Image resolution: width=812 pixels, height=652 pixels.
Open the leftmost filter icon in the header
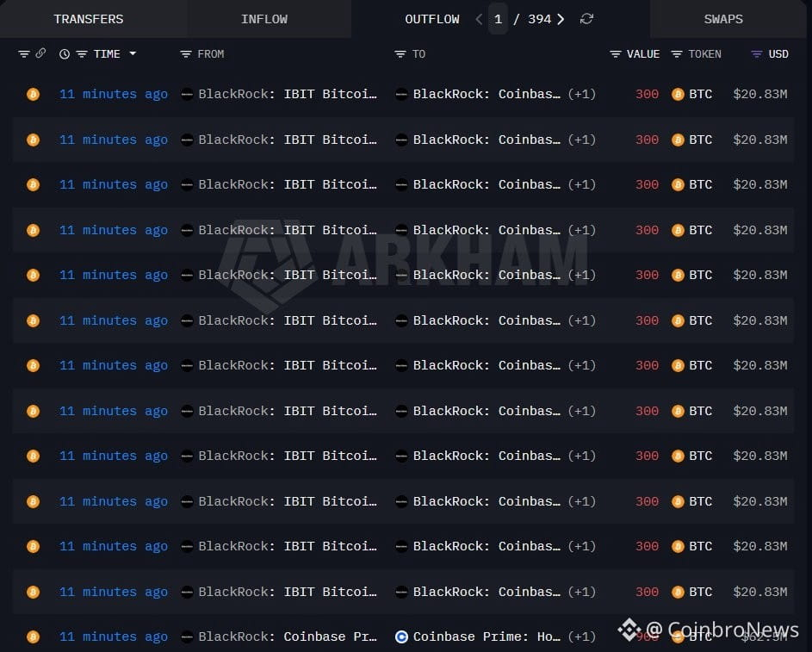[x=24, y=54]
